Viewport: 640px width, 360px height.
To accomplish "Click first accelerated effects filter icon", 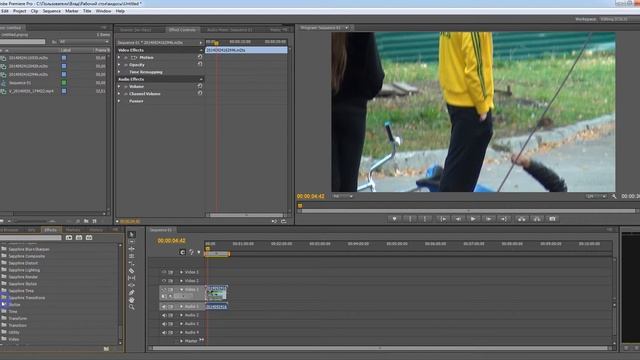I will pos(69,238).
